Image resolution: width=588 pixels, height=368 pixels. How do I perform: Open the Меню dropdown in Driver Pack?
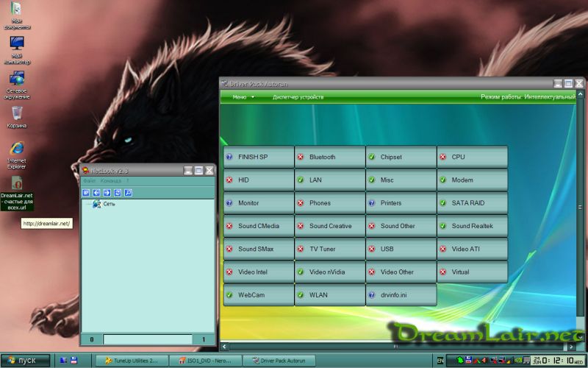(243, 96)
